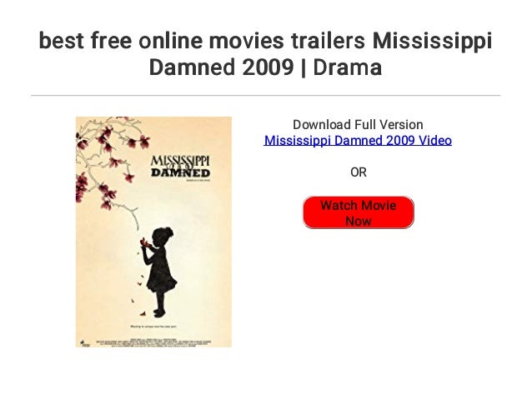Click the Mississippi Damned title on poster

click(180, 167)
